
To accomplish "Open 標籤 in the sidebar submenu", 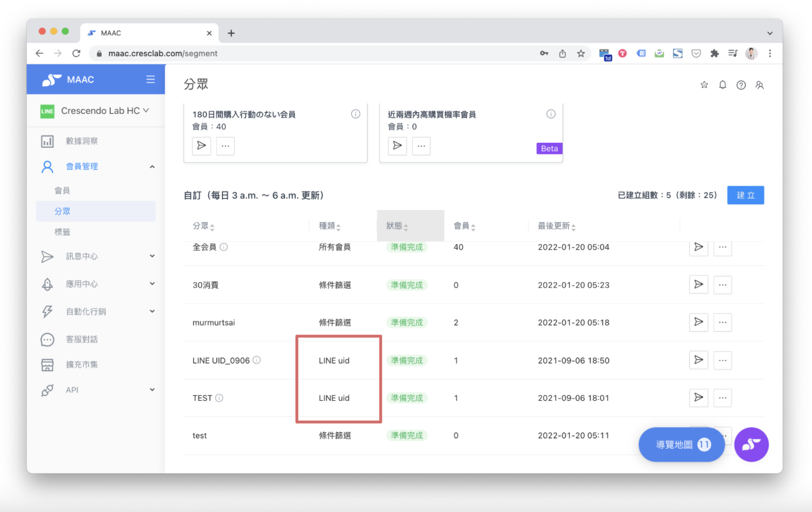I will tap(63, 232).
